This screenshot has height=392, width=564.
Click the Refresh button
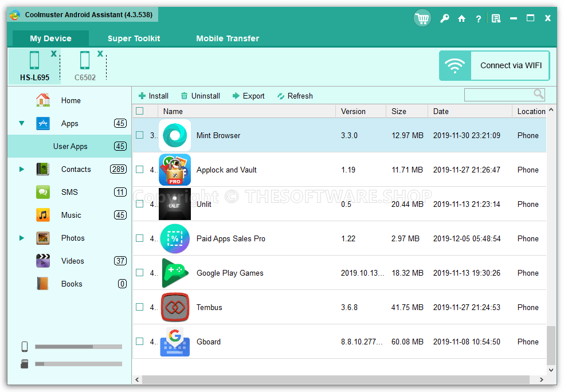click(295, 96)
